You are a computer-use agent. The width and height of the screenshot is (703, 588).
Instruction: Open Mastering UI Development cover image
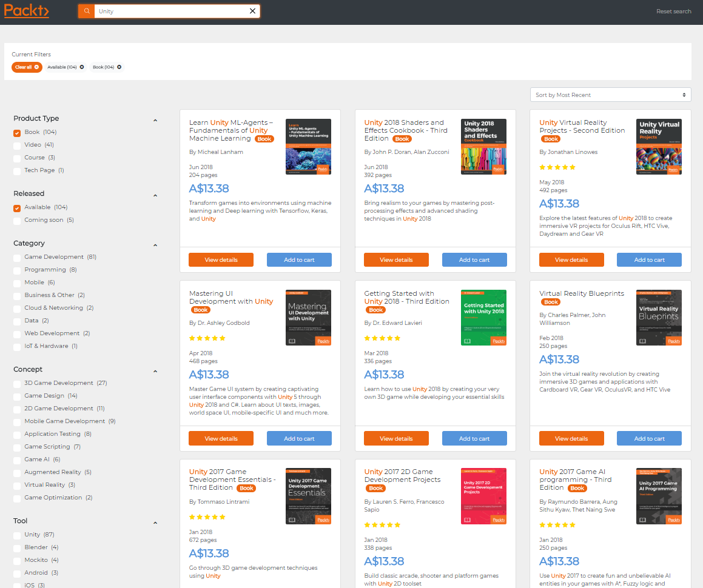point(309,317)
